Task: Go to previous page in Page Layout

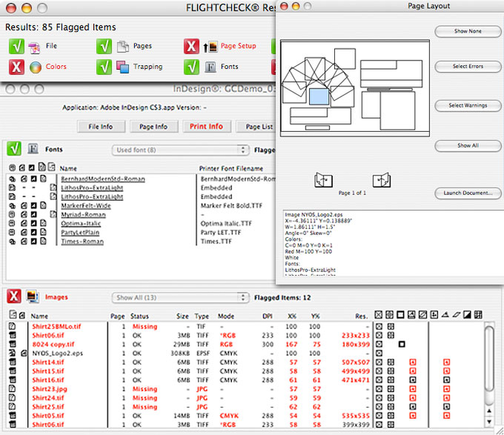Action: coord(323,180)
